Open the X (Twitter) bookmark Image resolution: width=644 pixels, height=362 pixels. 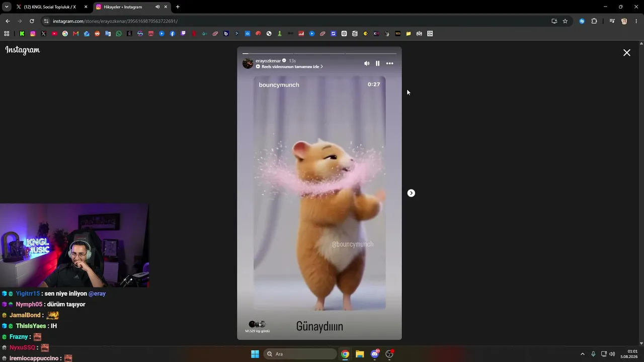(43, 34)
